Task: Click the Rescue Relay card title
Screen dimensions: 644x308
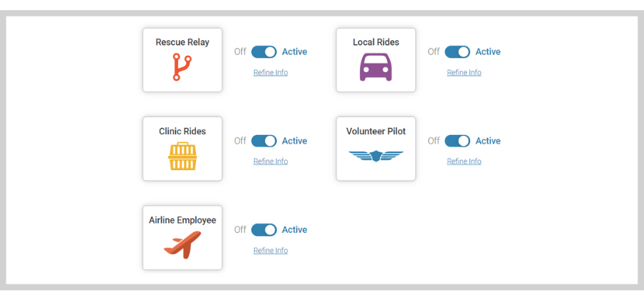Action: tap(182, 42)
